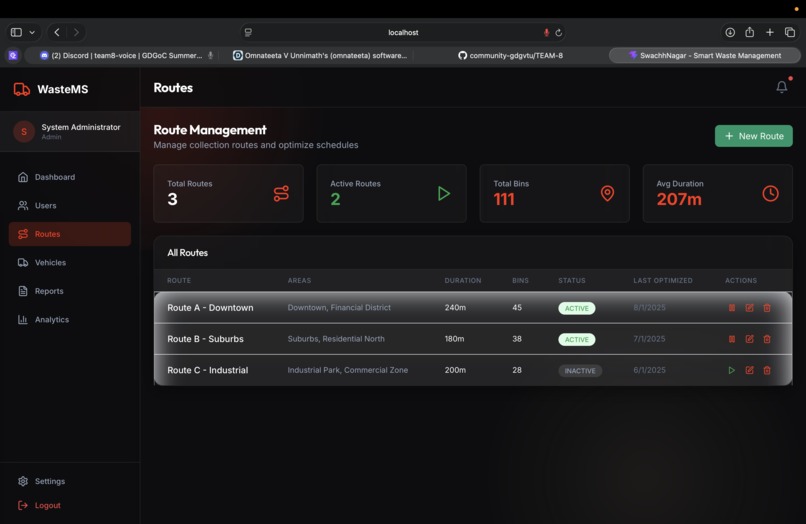Screen dimensions: 806x524
Task: Click the DURATION column header
Action: tap(463, 281)
